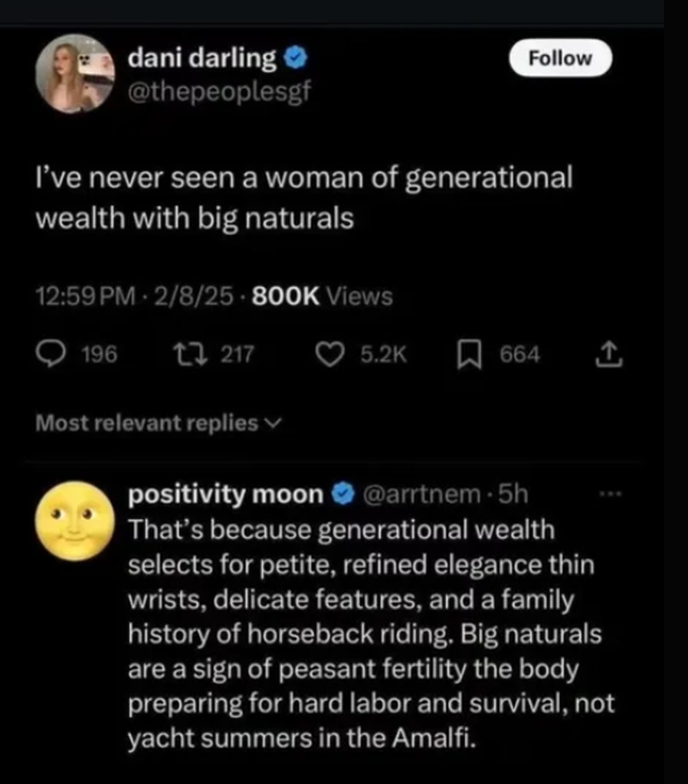Image resolution: width=688 pixels, height=784 pixels.
Task: Bookmark the tweet with the bookmark icon
Action: (x=470, y=354)
